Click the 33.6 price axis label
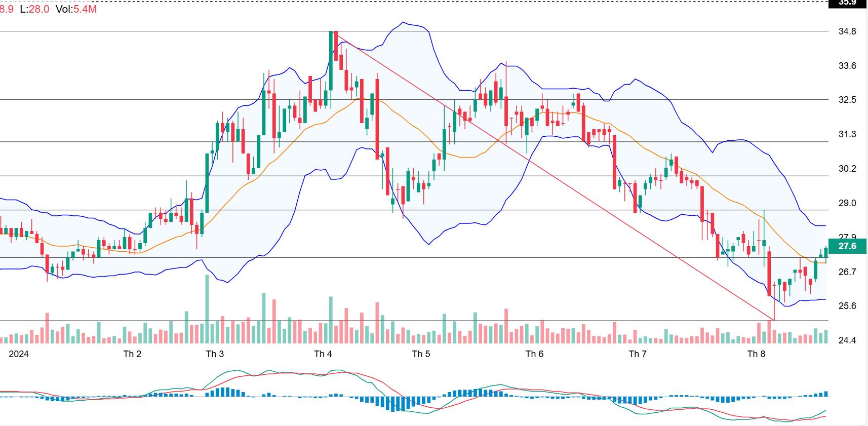 (x=847, y=66)
